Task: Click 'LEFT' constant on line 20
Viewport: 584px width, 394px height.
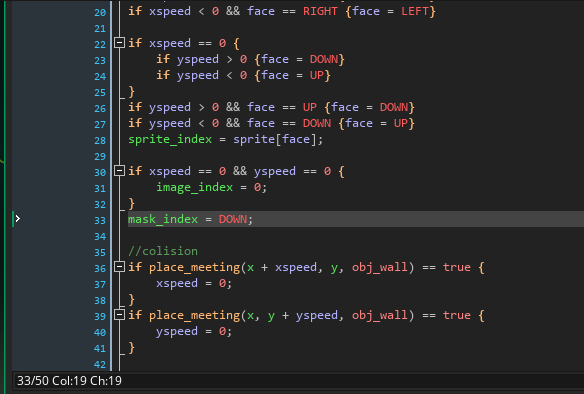Action: 415,11
